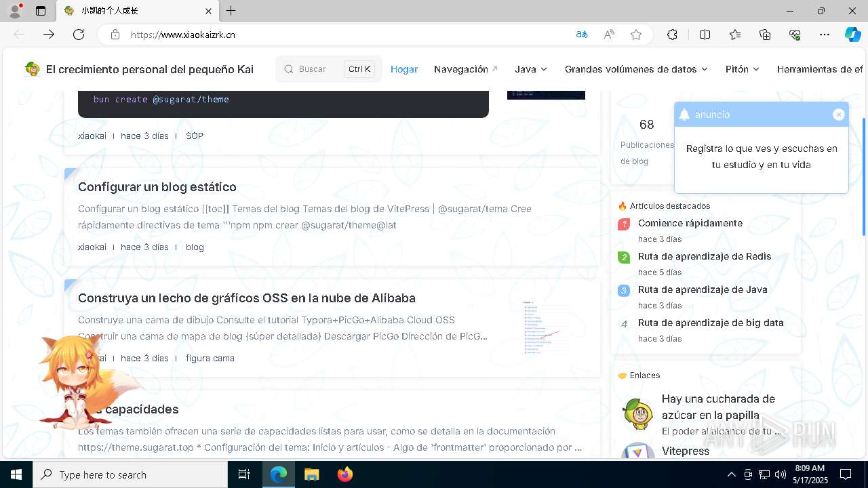868x488 pixels.
Task: Open Task View on taskbar
Action: [244, 474]
